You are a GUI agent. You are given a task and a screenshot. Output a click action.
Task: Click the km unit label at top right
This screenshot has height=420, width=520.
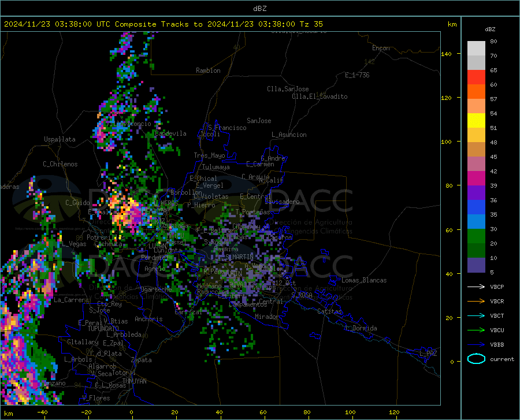click(452, 24)
